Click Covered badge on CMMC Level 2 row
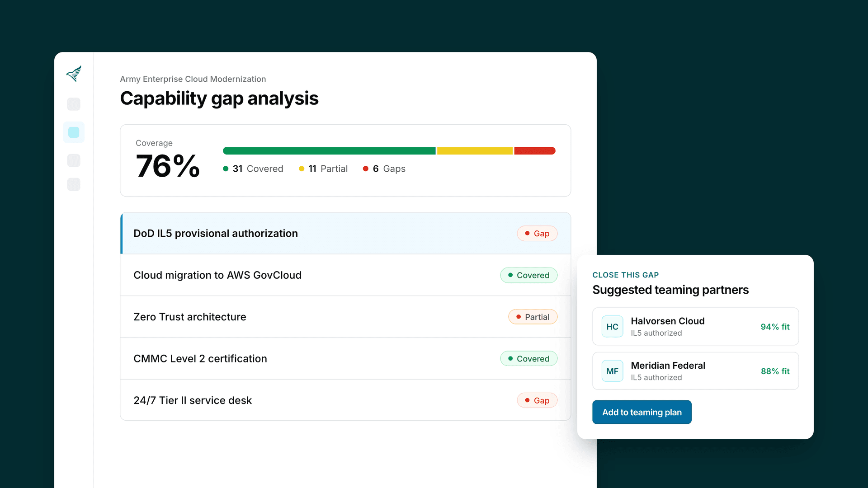This screenshot has width=868, height=488. pos(528,359)
